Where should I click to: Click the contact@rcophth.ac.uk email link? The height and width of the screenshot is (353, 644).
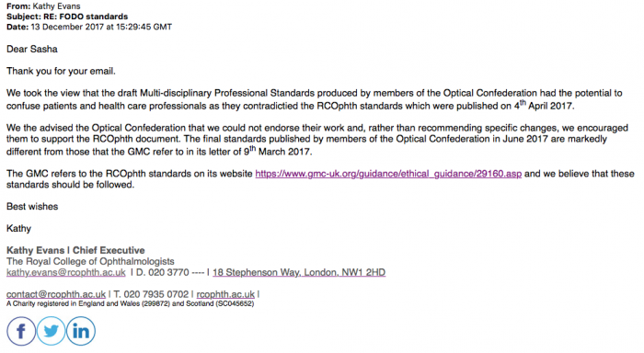56,294
